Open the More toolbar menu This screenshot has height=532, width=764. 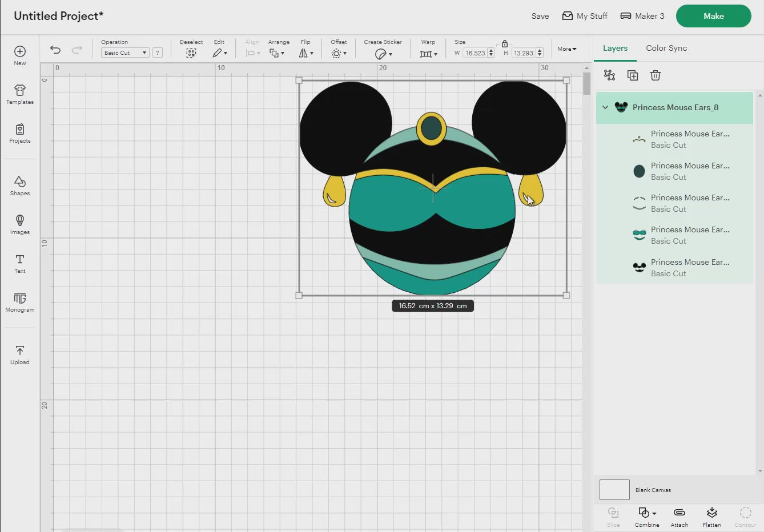point(567,49)
